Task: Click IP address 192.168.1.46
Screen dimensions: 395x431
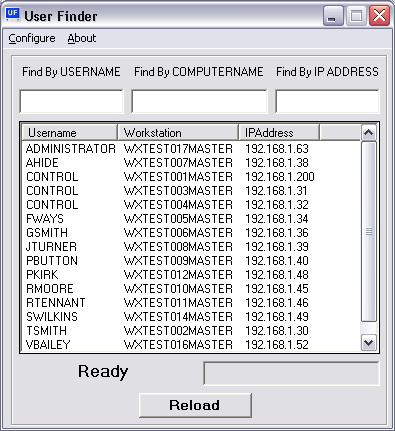Action: click(277, 303)
